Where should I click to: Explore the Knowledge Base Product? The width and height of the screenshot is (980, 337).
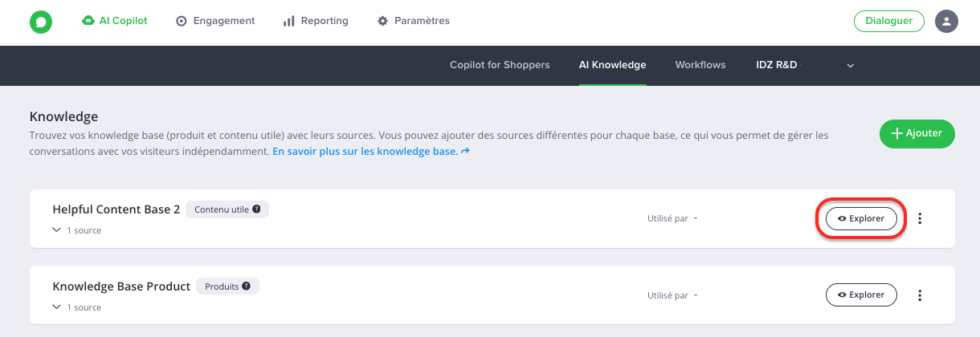861,295
